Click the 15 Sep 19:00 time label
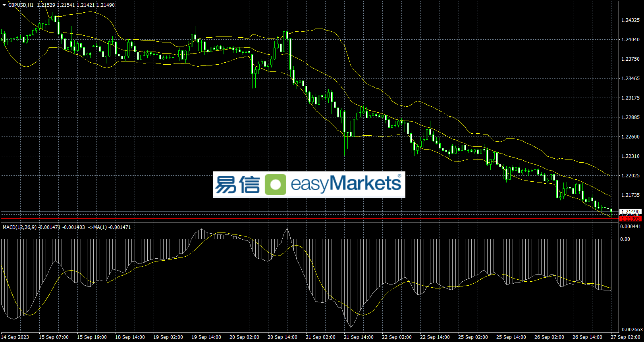The height and width of the screenshot is (342, 644). coord(92,337)
